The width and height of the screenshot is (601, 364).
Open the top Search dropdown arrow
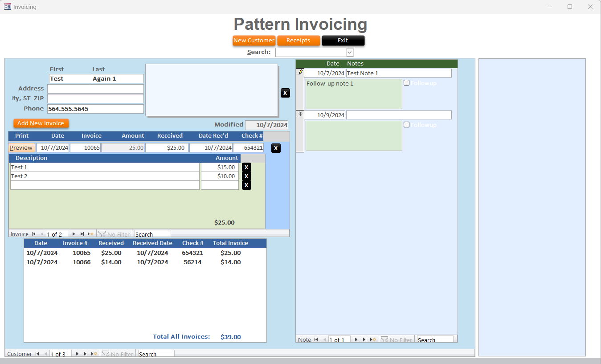tap(350, 53)
